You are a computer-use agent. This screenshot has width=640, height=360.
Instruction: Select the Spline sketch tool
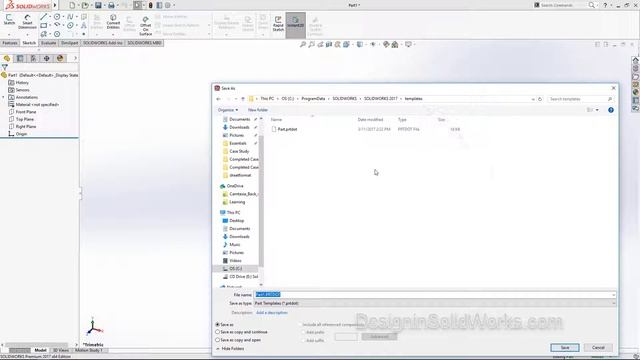70,17
